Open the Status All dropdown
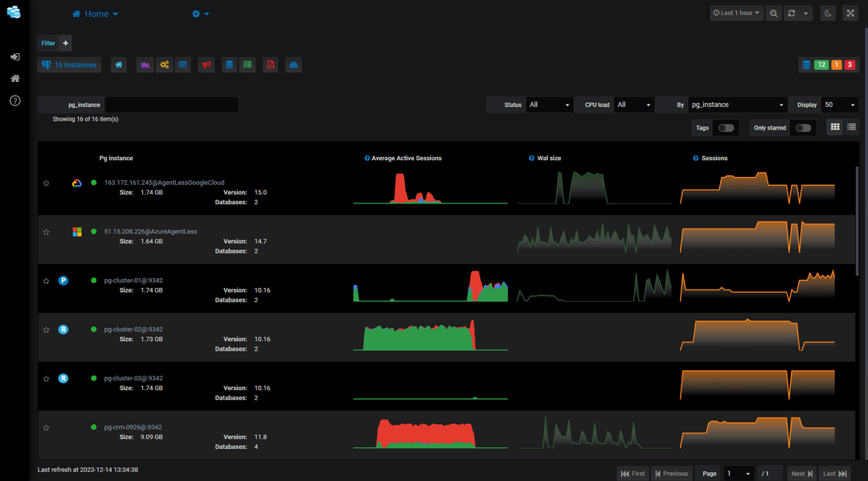The width and height of the screenshot is (868, 481). click(550, 105)
